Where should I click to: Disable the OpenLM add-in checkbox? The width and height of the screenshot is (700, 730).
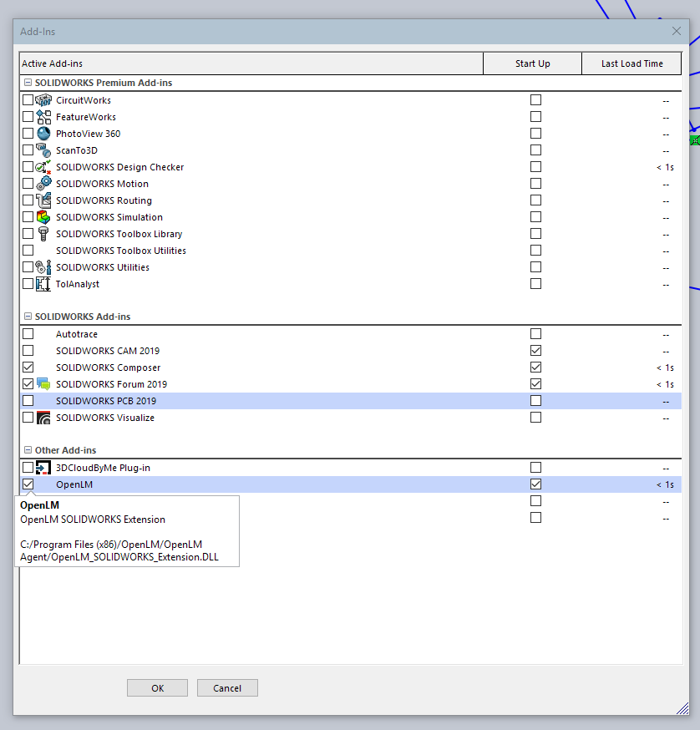28,484
